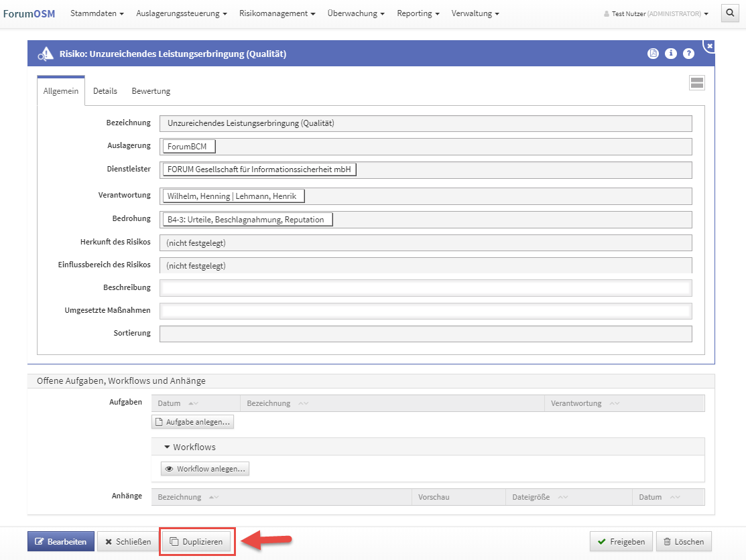Open the ForumBCM Auslagerung link

pos(188,147)
